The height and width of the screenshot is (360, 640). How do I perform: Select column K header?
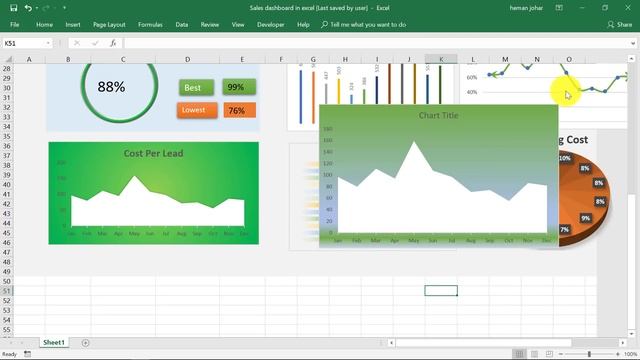[441, 59]
